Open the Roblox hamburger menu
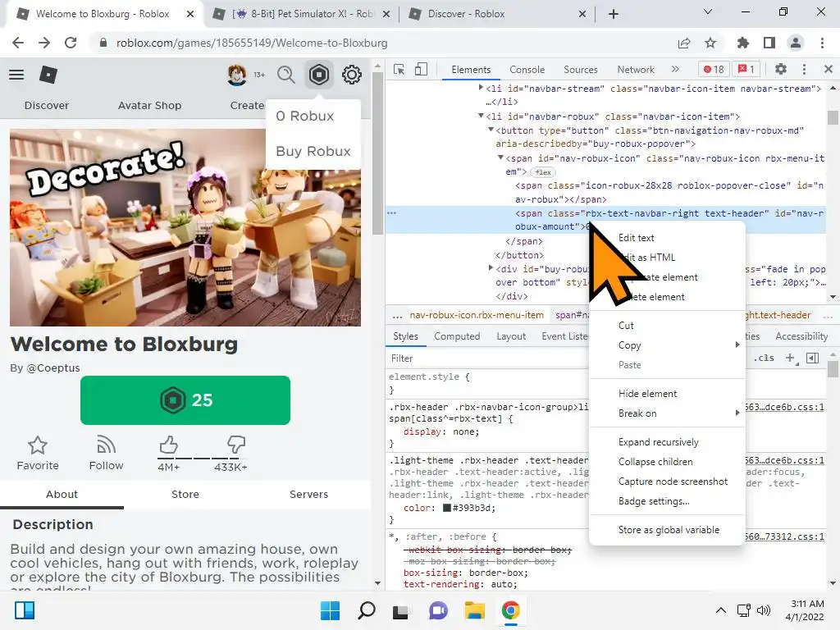Image resolution: width=840 pixels, height=630 pixels. coord(16,75)
